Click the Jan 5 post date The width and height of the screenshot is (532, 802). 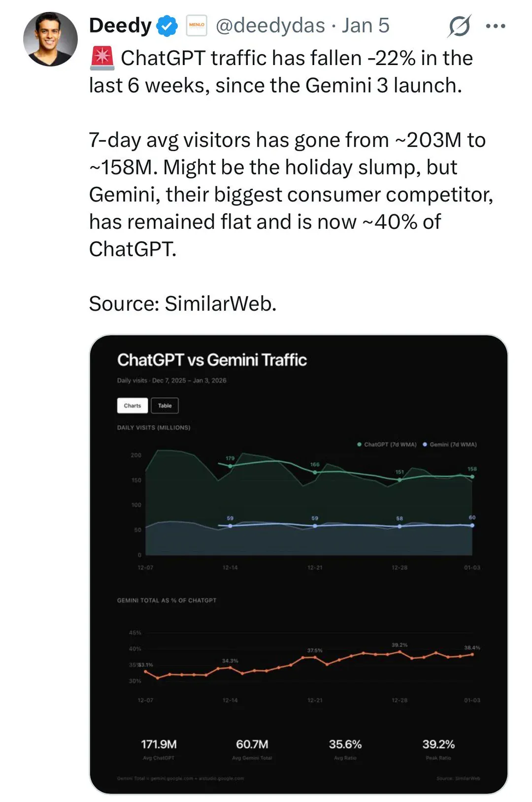tap(366, 26)
